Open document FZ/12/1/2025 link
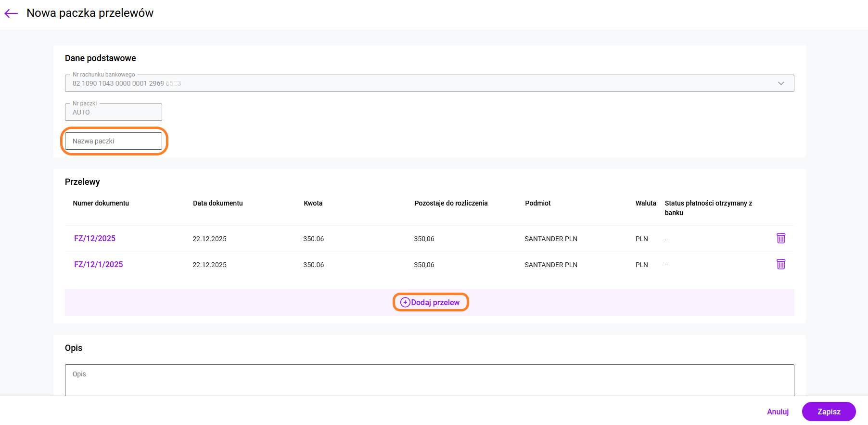868x425 pixels. 99,264
